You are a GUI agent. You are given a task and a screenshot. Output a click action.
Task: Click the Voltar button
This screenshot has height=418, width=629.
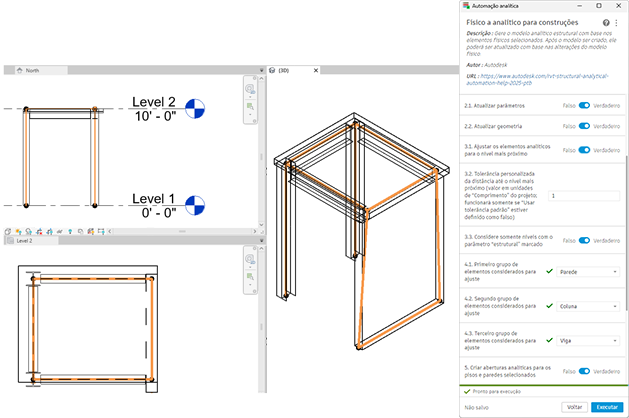pyautogui.click(x=574, y=407)
